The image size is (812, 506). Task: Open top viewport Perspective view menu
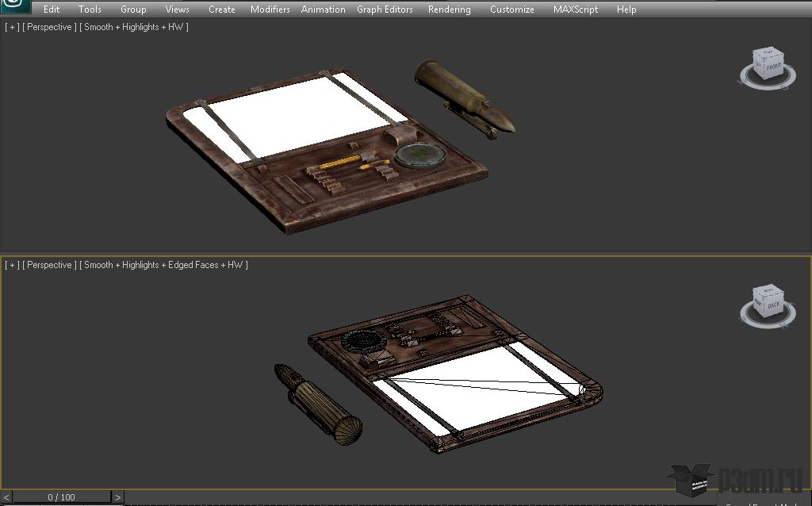tap(50, 27)
